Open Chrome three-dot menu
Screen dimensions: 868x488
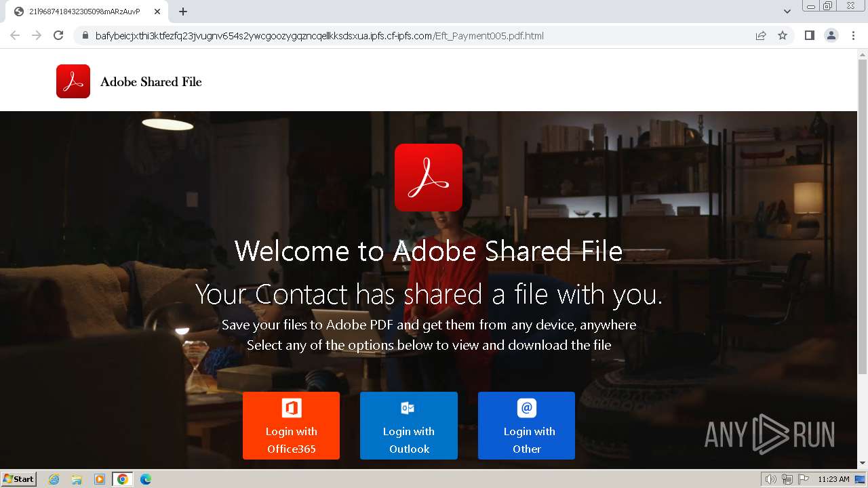click(x=854, y=35)
